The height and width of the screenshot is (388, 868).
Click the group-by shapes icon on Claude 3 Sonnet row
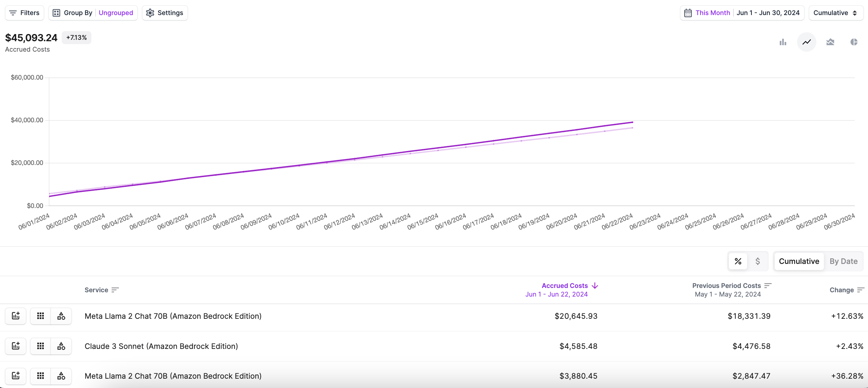coord(61,346)
